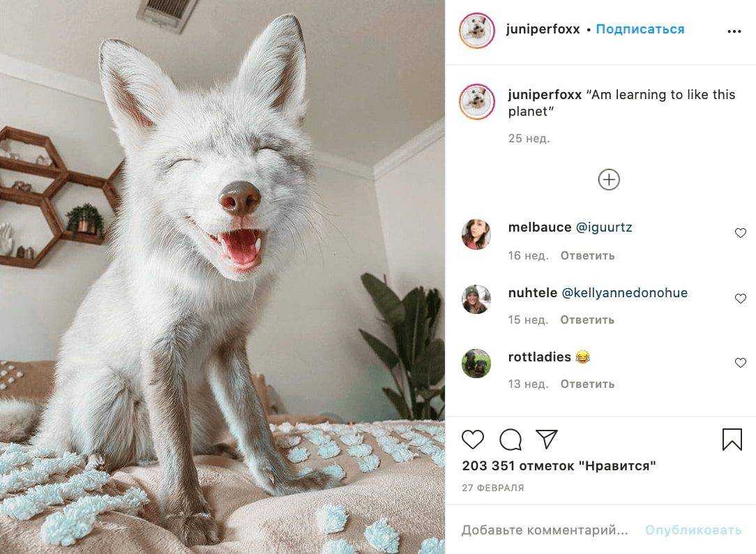Reply to nuhtele's comment via Ответить
The width and height of the screenshot is (756, 554).
(587, 320)
